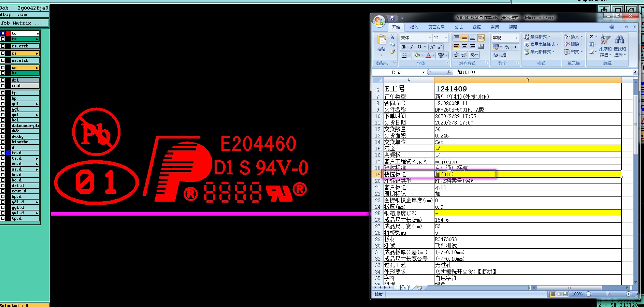Apply the red font color A
This screenshot has height=307, width=644.
point(428,55)
